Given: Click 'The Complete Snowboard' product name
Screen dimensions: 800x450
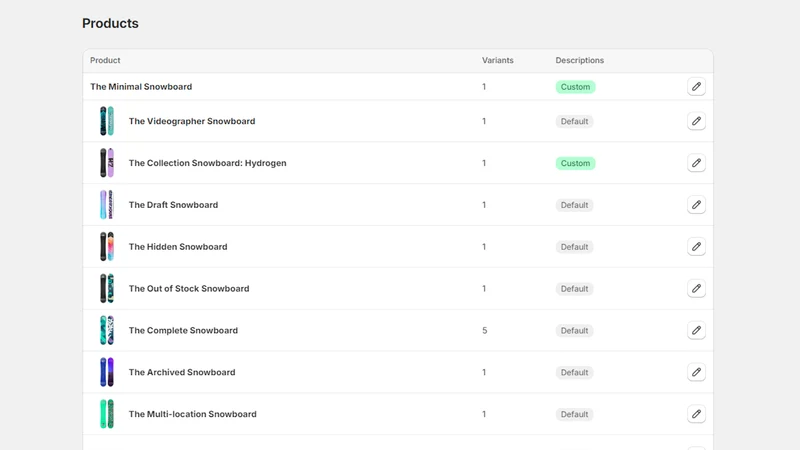Looking at the screenshot, I should tap(183, 331).
